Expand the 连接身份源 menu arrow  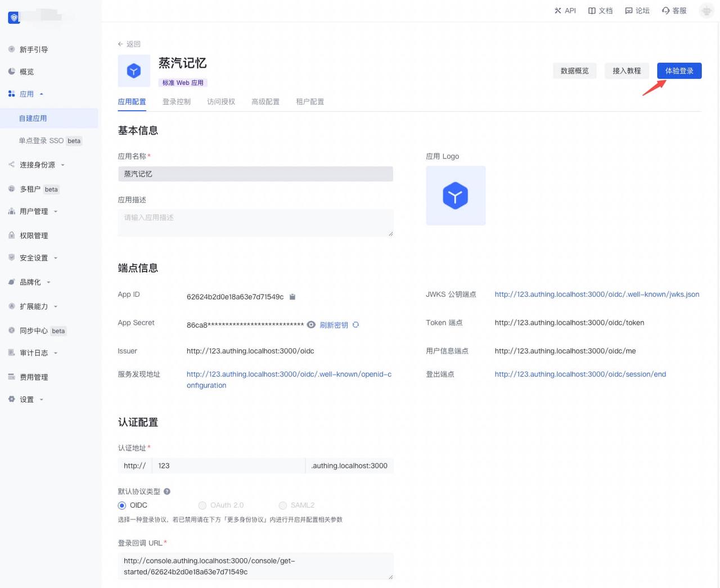coord(62,165)
